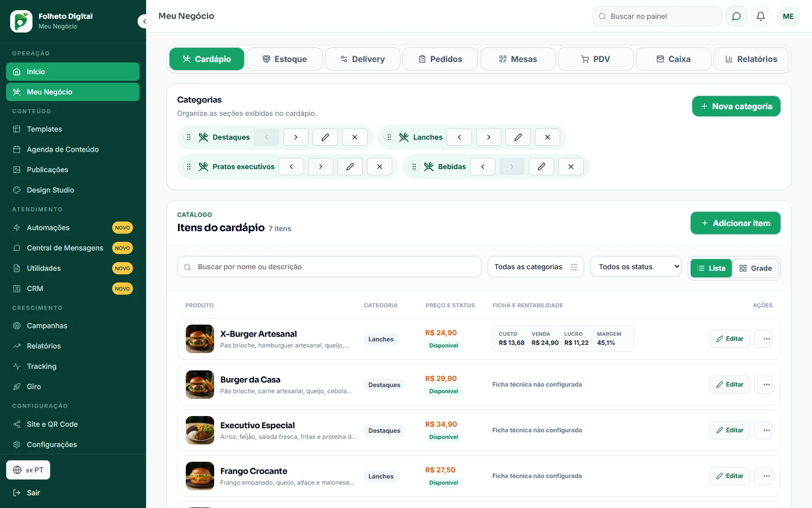The image size is (812, 508).
Task: Click the drag handle of Lanches category
Action: click(389, 137)
